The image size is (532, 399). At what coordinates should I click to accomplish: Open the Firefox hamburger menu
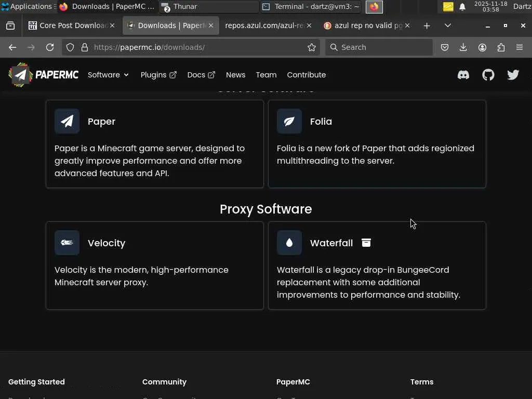pos(520,47)
